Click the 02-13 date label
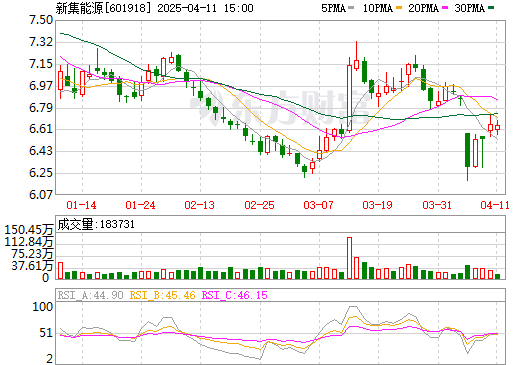Viewport: 520px width, 365px height. [200, 205]
